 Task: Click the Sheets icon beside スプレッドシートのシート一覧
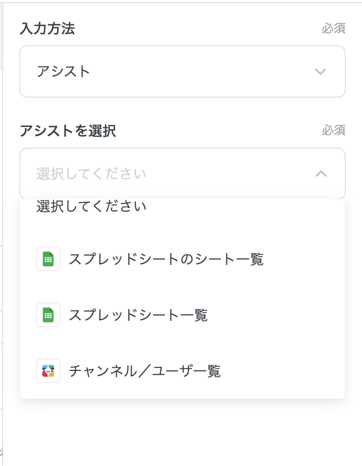[48, 259]
